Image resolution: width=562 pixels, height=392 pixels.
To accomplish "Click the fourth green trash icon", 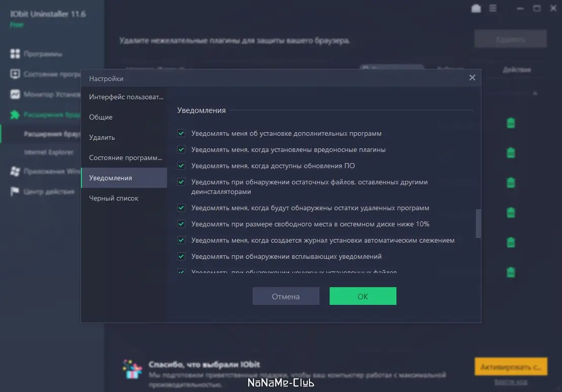I will coord(511,213).
